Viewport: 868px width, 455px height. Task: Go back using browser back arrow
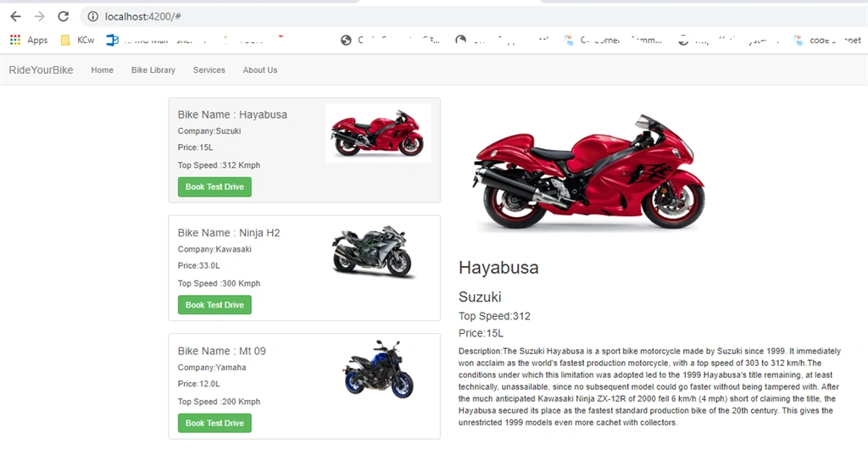coord(15,17)
